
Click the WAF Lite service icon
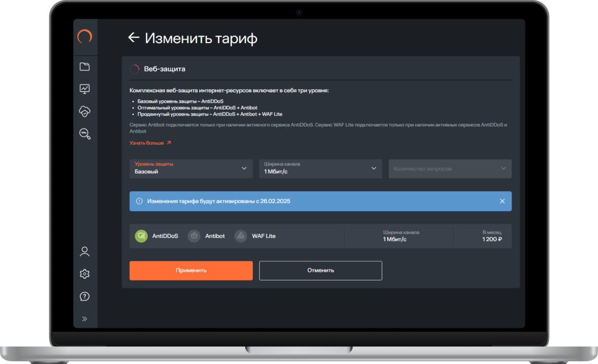[242, 236]
